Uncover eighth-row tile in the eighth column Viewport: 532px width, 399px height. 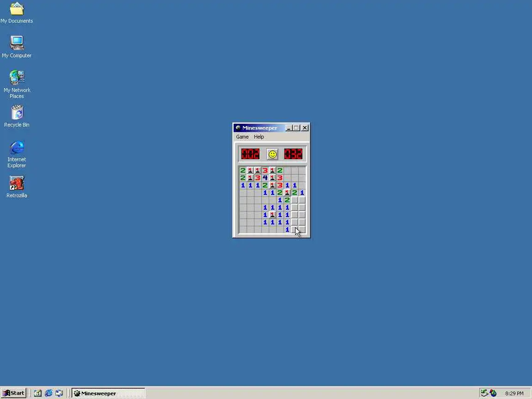(x=295, y=222)
